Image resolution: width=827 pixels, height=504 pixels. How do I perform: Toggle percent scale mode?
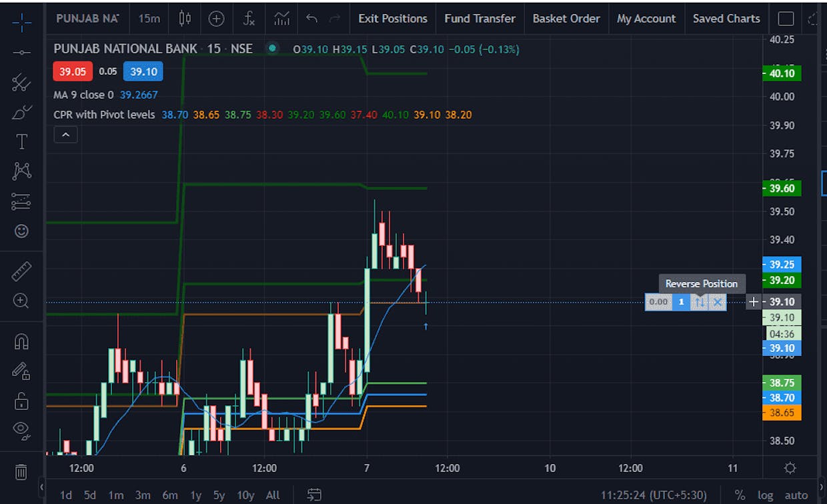tap(740, 495)
